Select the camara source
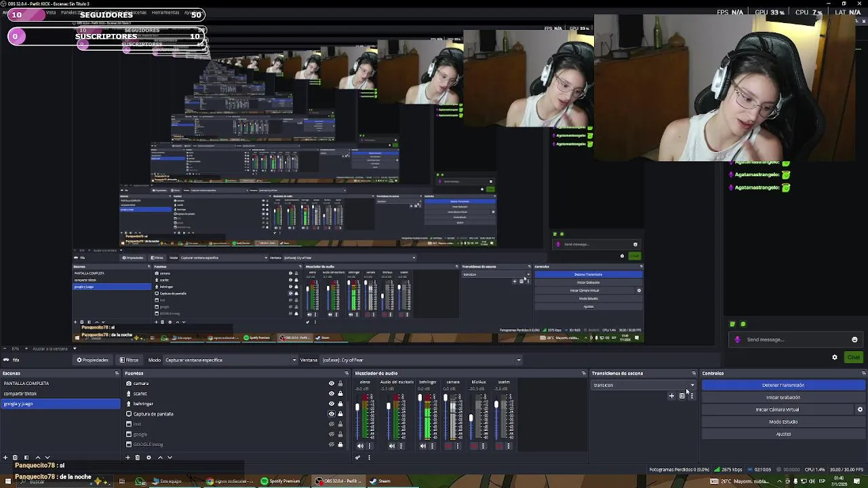 click(140, 384)
